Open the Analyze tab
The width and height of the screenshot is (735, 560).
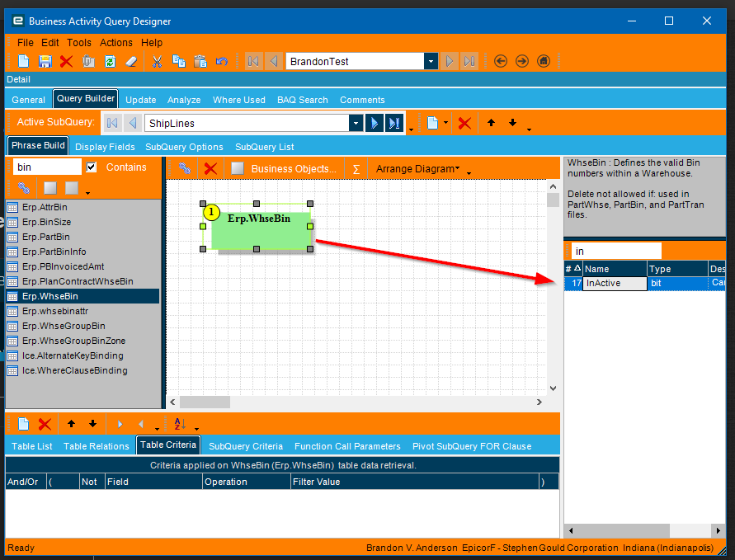click(x=184, y=100)
